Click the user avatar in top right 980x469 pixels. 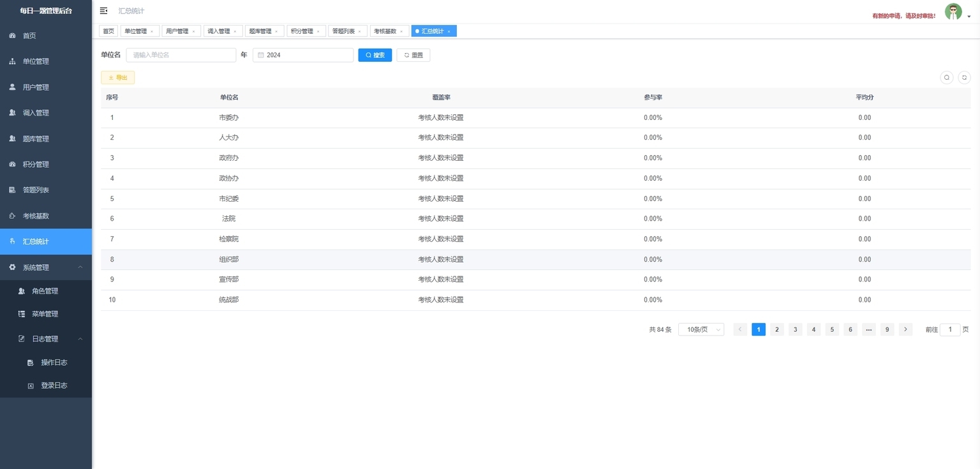pos(953,12)
